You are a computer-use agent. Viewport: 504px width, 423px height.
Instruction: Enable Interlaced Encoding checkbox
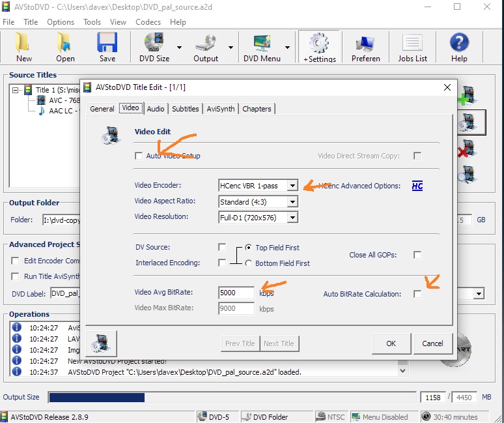(222, 263)
